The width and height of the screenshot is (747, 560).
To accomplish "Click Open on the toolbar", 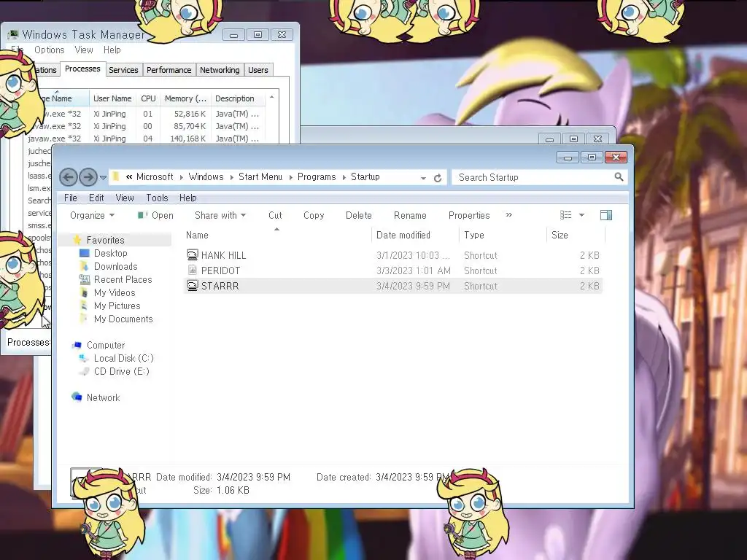I will point(155,215).
